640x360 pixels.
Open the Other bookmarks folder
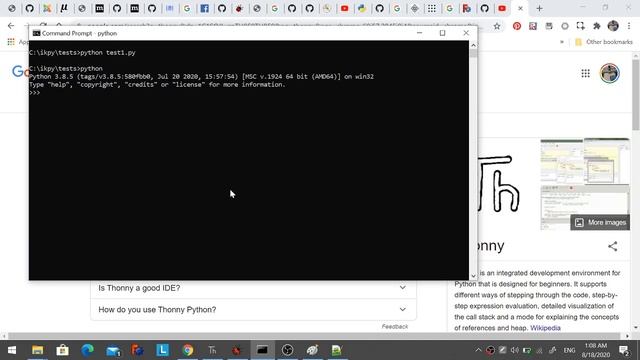pos(604,42)
